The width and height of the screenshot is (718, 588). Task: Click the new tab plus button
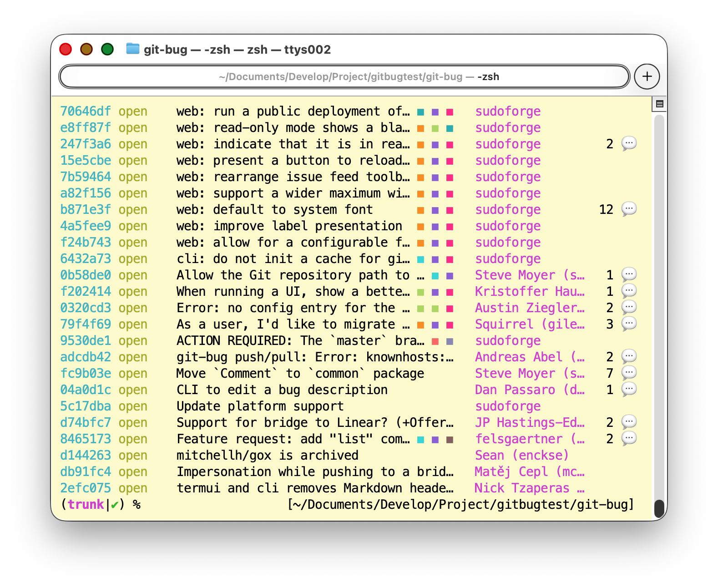click(647, 76)
